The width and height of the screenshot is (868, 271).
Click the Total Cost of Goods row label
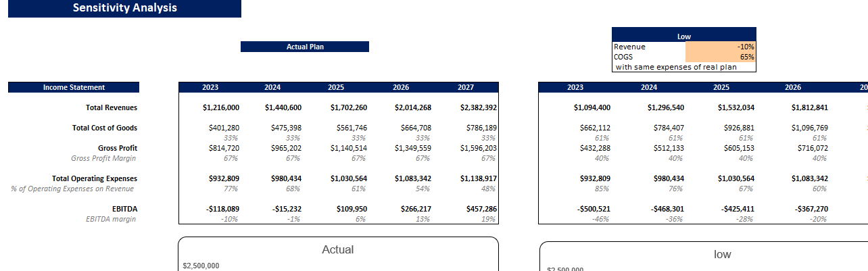(x=105, y=128)
